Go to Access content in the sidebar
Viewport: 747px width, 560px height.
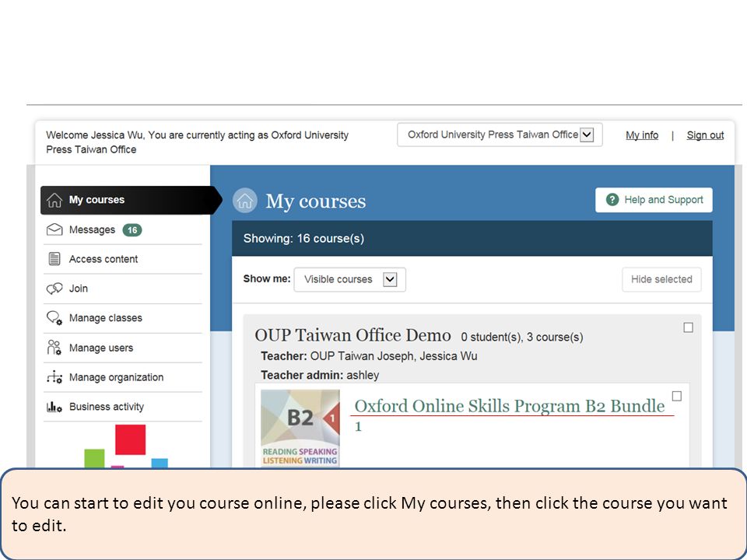tap(123, 259)
